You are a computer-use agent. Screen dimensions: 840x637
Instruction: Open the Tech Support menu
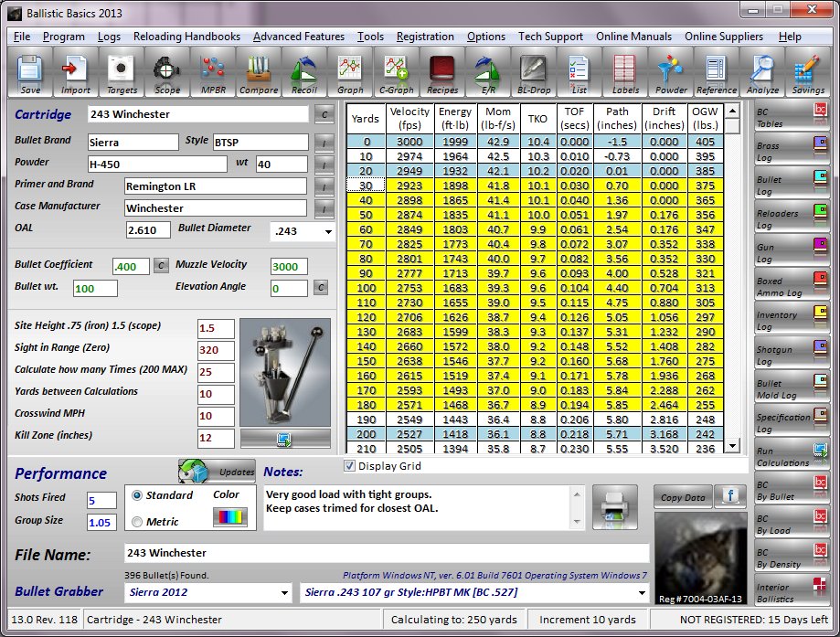tap(549, 37)
